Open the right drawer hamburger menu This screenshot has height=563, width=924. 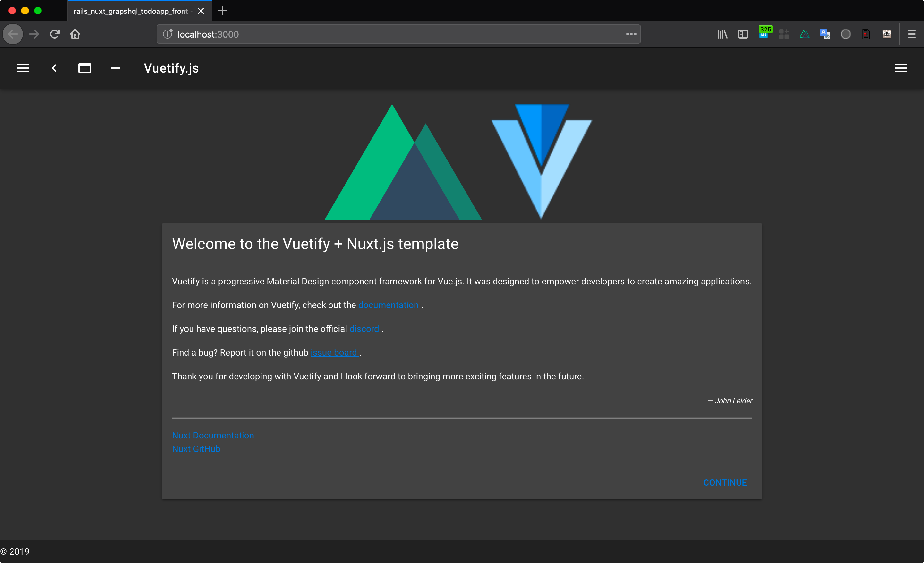[x=900, y=68]
